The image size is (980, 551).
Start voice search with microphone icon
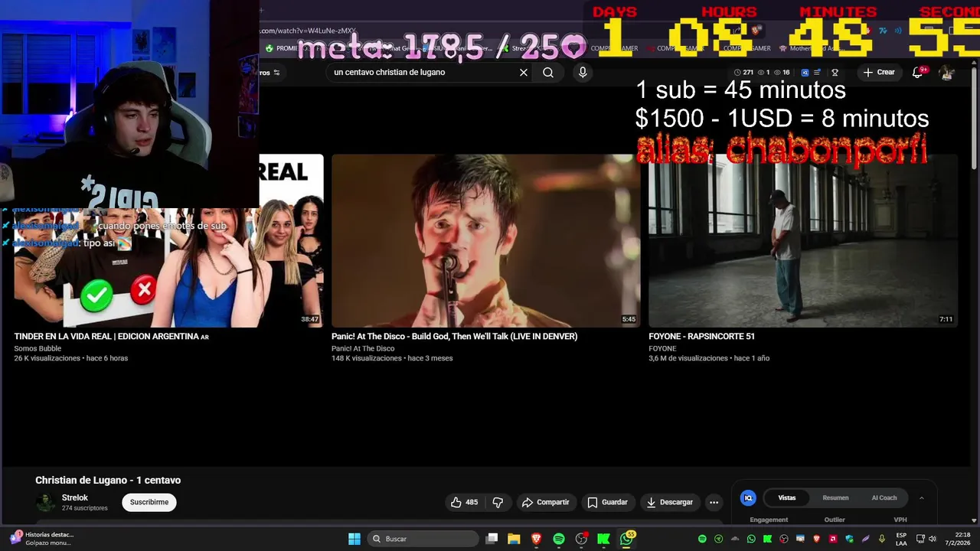[583, 73]
